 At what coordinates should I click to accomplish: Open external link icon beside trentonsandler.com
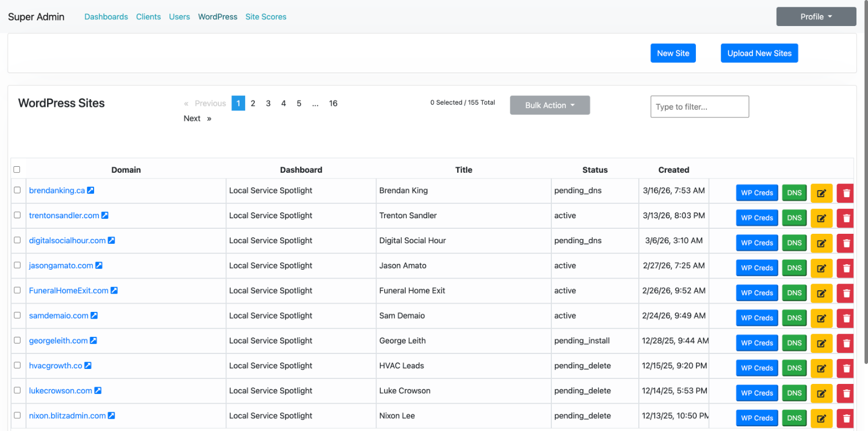click(x=105, y=215)
